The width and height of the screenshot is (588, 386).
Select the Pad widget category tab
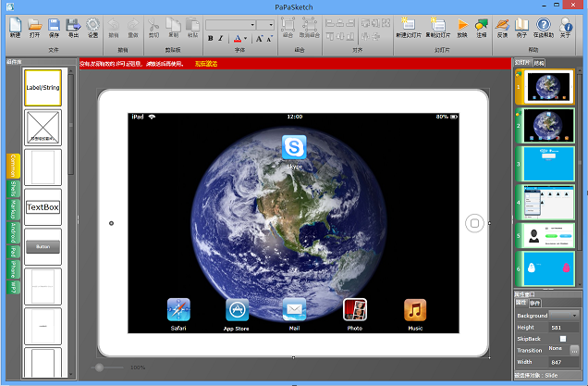13,252
